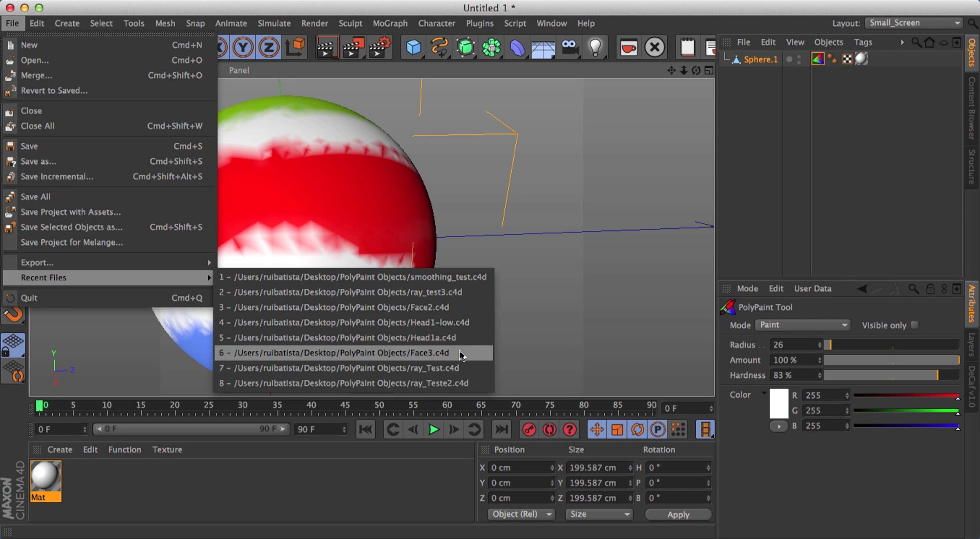Viewport: 980px width, 539px height.
Task: Click the Record Active Objects button
Action: point(529,430)
